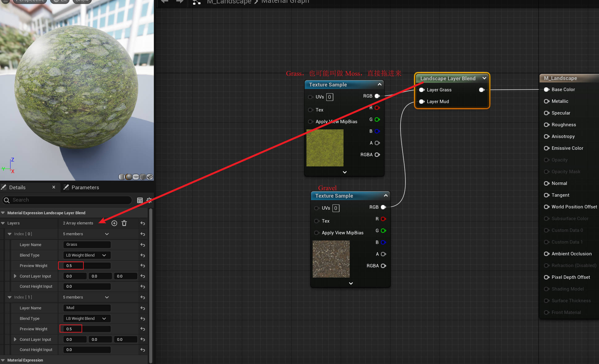This screenshot has width=599, height=364.
Task: Open Details panel settings gear
Action: tap(149, 200)
